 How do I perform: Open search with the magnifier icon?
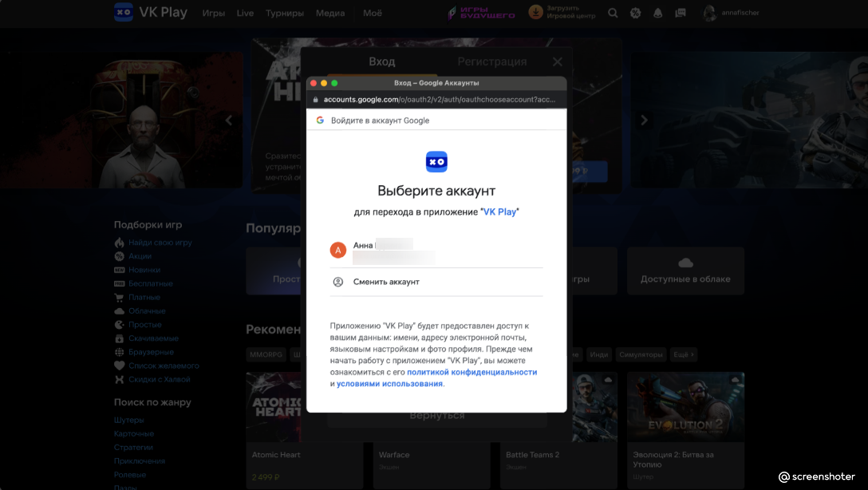coord(613,13)
